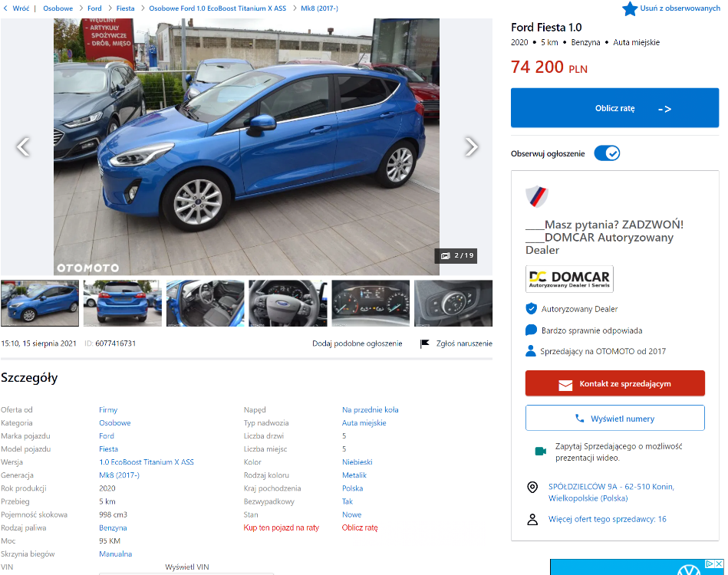This screenshot has height=575, width=728.
Task: Click Osobowe in the Kategoria row
Action: point(114,422)
